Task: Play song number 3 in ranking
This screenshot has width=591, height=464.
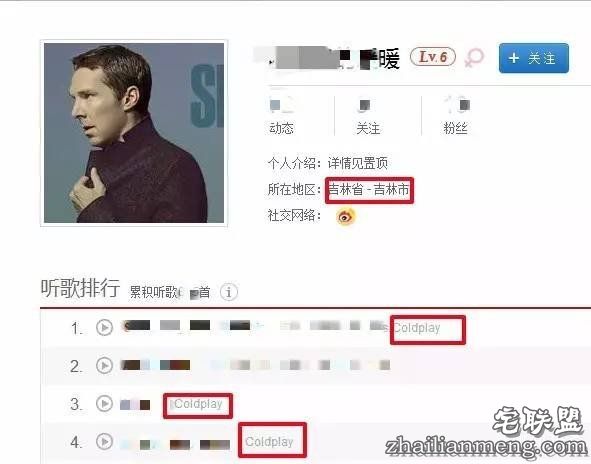Action: coord(104,403)
